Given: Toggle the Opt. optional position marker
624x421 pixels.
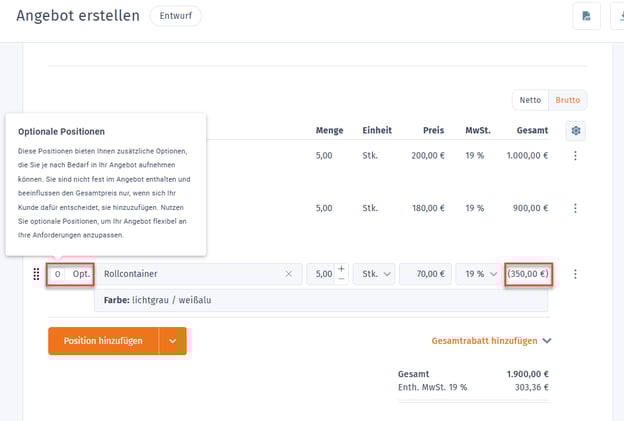Looking at the screenshot, I should point(81,274).
